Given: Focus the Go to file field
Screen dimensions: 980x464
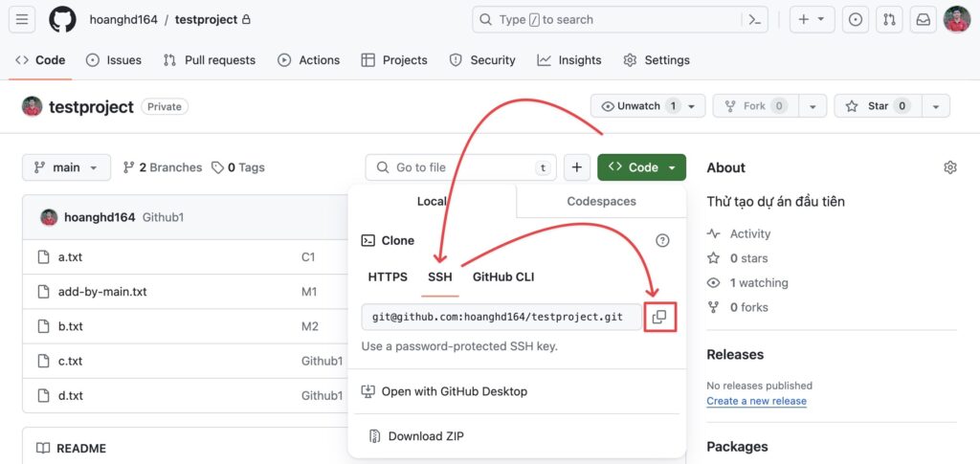Looking at the screenshot, I should click(460, 167).
